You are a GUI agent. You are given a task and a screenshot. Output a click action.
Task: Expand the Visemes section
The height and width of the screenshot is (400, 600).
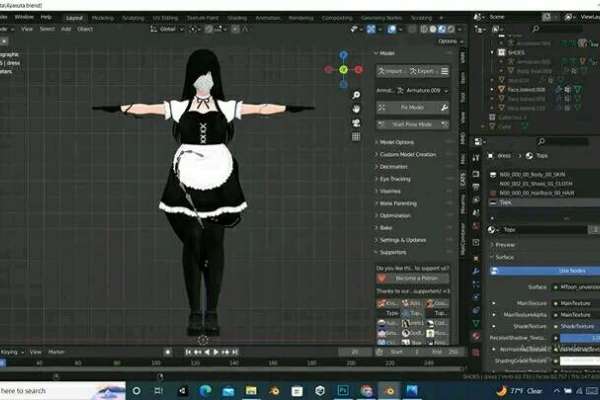pos(390,191)
